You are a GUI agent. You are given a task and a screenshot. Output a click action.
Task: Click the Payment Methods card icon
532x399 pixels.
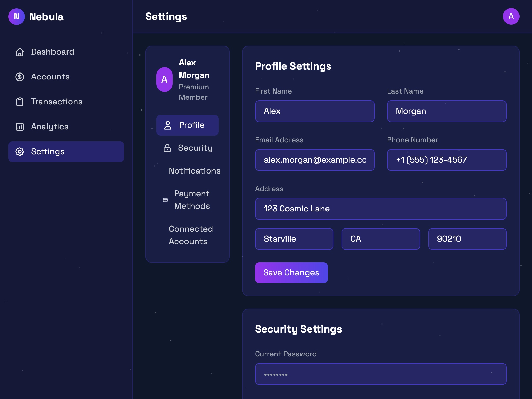(x=165, y=200)
